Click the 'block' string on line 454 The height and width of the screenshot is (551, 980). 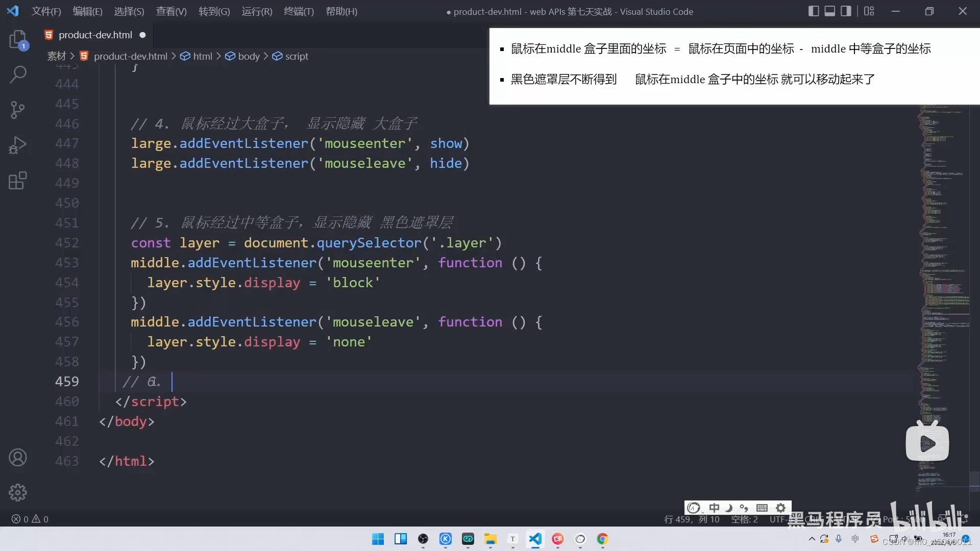pyautogui.click(x=353, y=283)
